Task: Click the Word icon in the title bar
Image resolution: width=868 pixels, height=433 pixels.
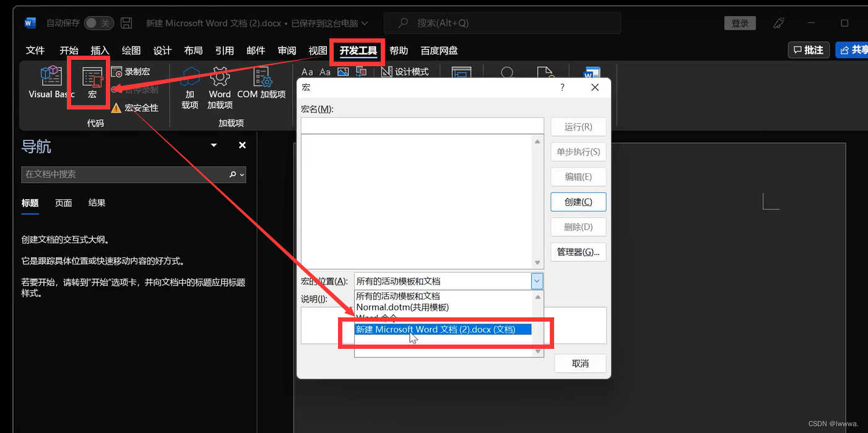Action: click(30, 23)
